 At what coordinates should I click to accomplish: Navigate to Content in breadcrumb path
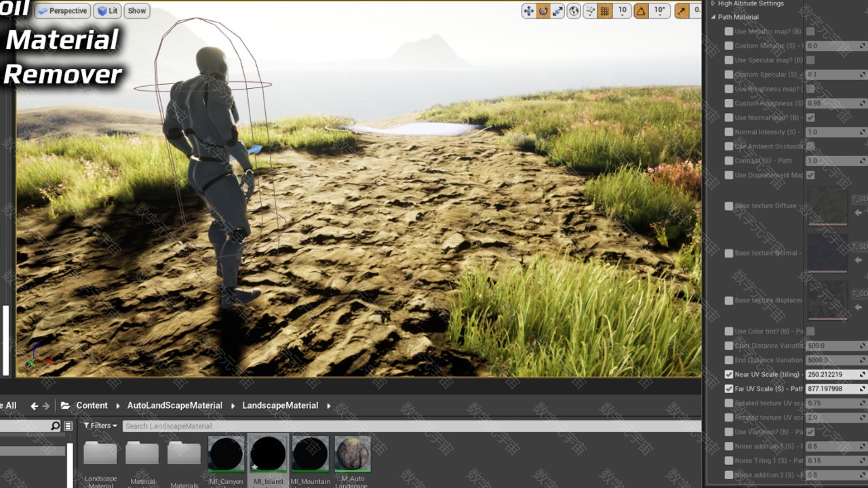click(x=92, y=405)
